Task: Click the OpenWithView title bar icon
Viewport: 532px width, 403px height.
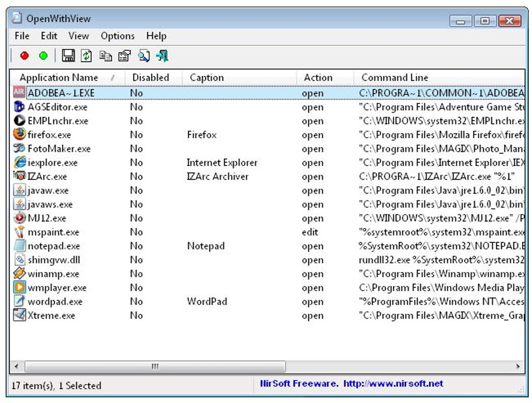Action: click(16, 18)
